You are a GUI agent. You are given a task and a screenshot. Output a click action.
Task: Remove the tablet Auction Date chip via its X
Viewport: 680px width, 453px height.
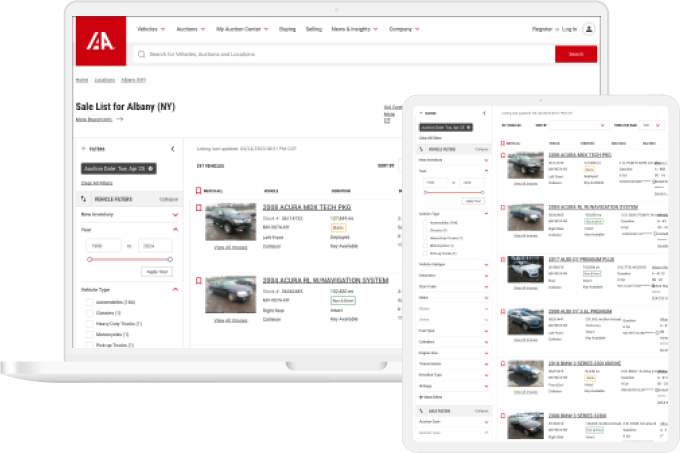point(469,127)
